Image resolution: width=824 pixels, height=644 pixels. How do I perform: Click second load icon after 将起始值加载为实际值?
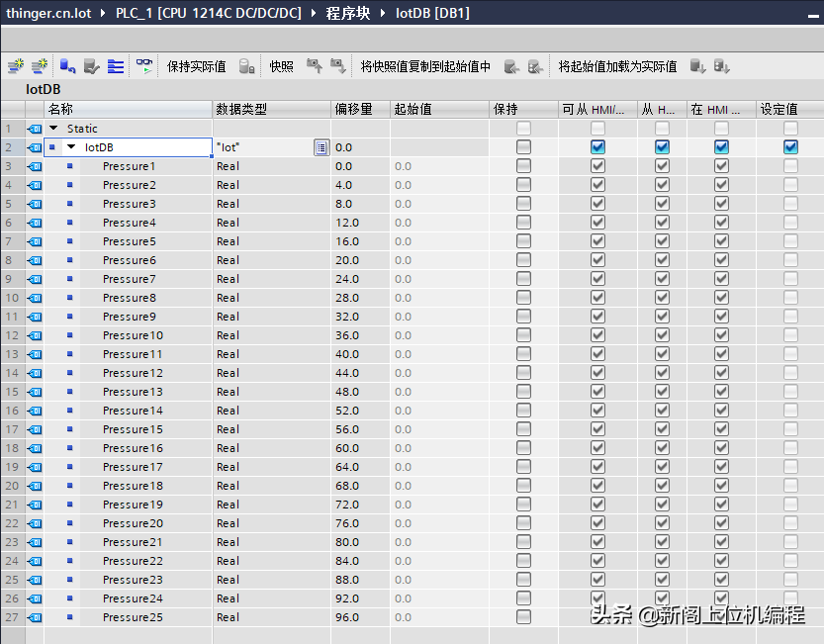721,66
